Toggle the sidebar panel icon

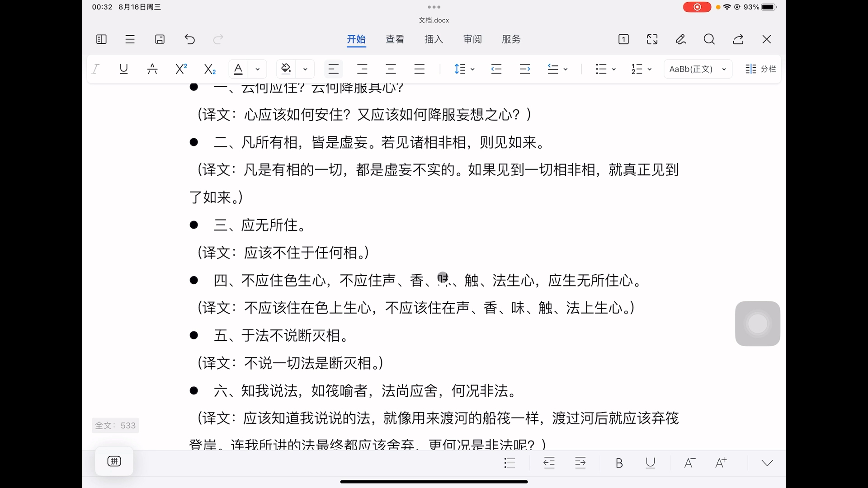(x=101, y=39)
